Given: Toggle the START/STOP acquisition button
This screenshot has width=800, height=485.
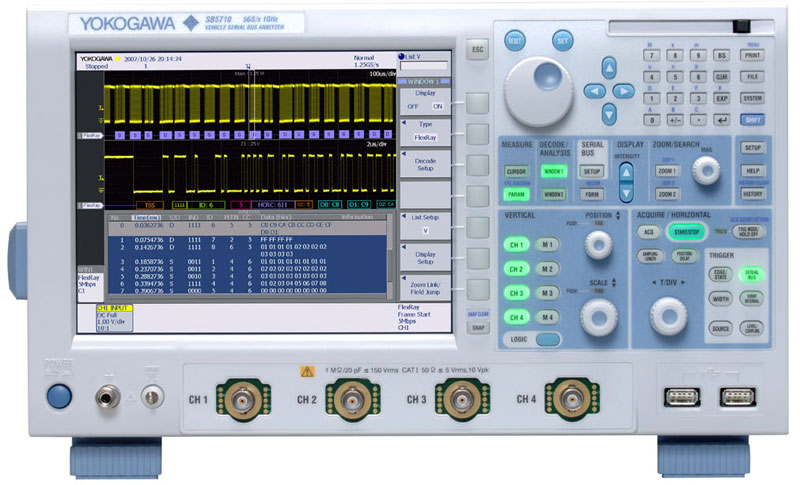Looking at the screenshot, I should click(685, 232).
